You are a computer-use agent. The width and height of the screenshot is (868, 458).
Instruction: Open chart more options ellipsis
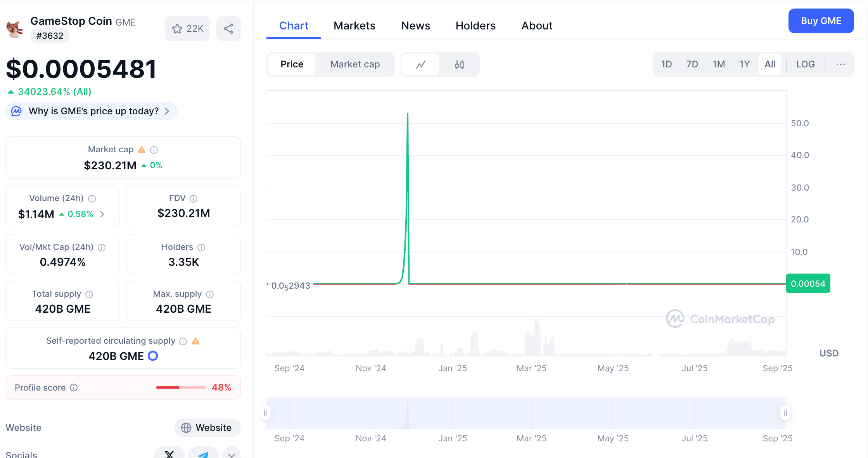coord(840,64)
